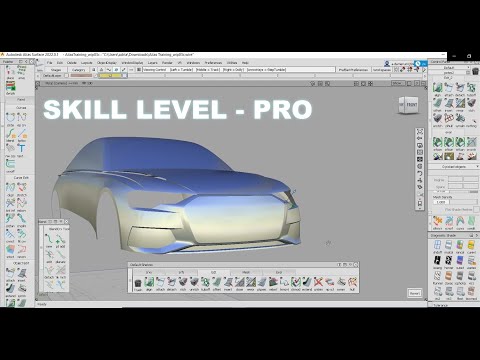Click the align icon in the Default Shelves window
480x360 pixels.
pos(149,282)
